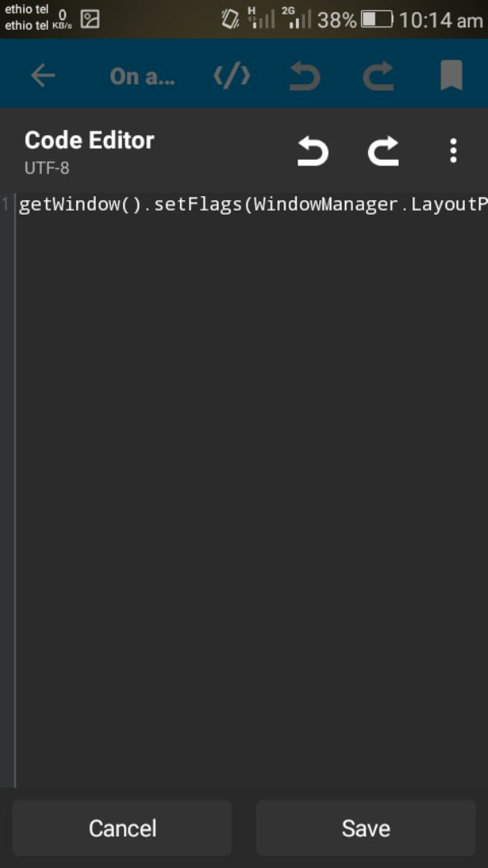Undo last edit in Code Editor
The width and height of the screenshot is (488, 868).
coord(313,151)
